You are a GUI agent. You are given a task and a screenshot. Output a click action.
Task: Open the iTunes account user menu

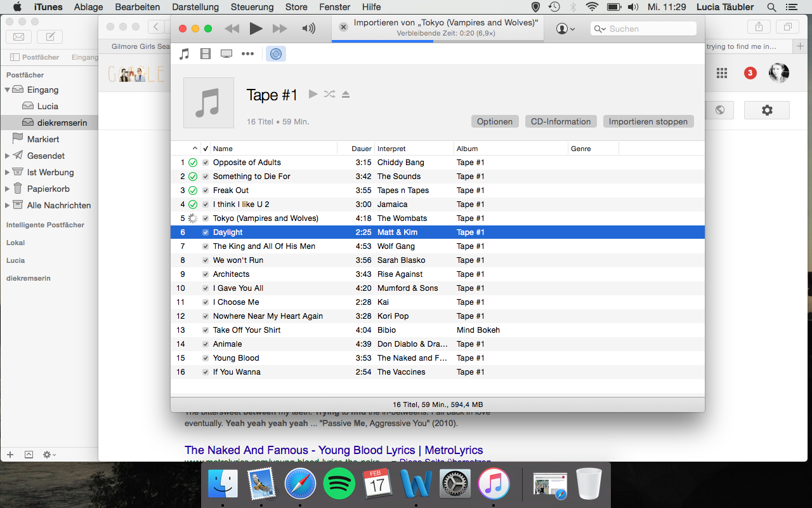[565, 29]
